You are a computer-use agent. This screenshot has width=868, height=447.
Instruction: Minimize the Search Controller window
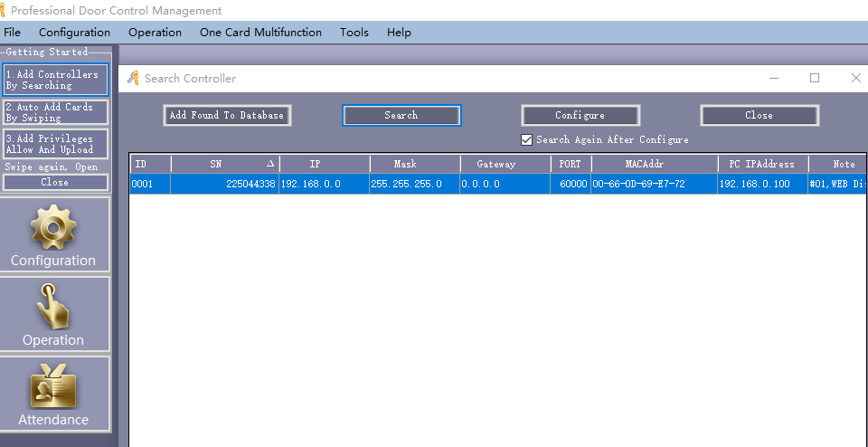coord(774,78)
